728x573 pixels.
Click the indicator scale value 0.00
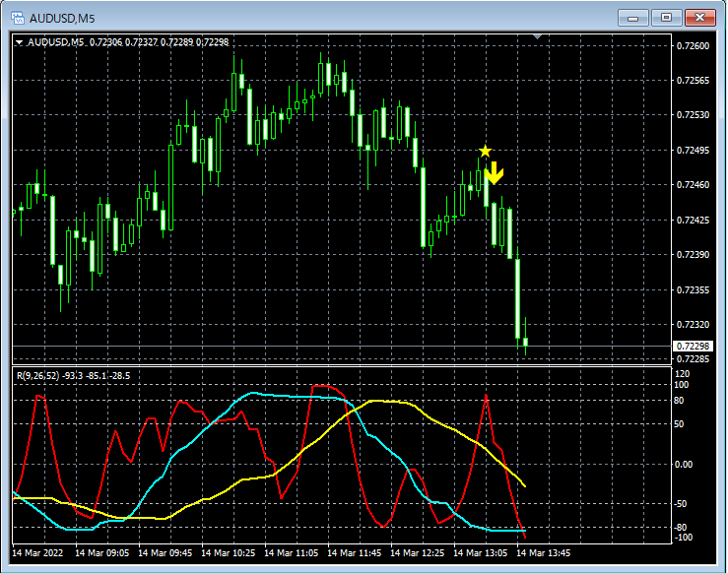pyautogui.click(x=683, y=464)
